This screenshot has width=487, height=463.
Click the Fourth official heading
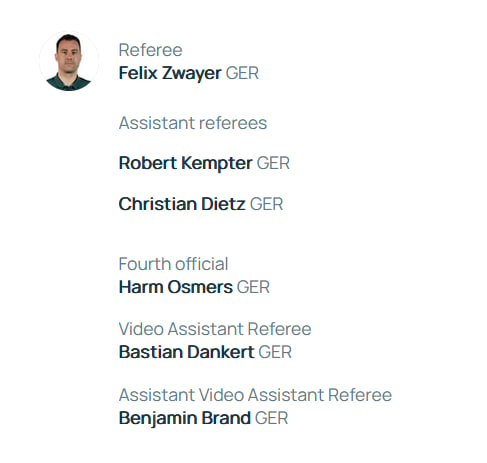(x=173, y=264)
